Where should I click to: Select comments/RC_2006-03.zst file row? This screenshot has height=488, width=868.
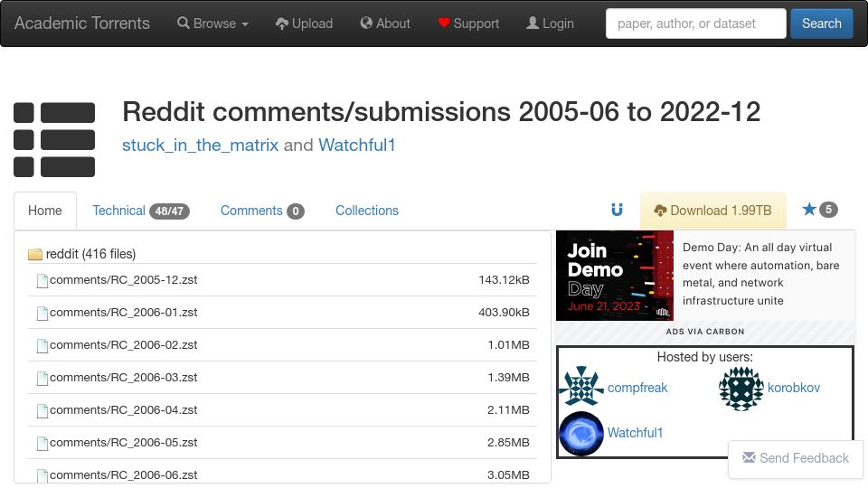(x=282, y=378)
